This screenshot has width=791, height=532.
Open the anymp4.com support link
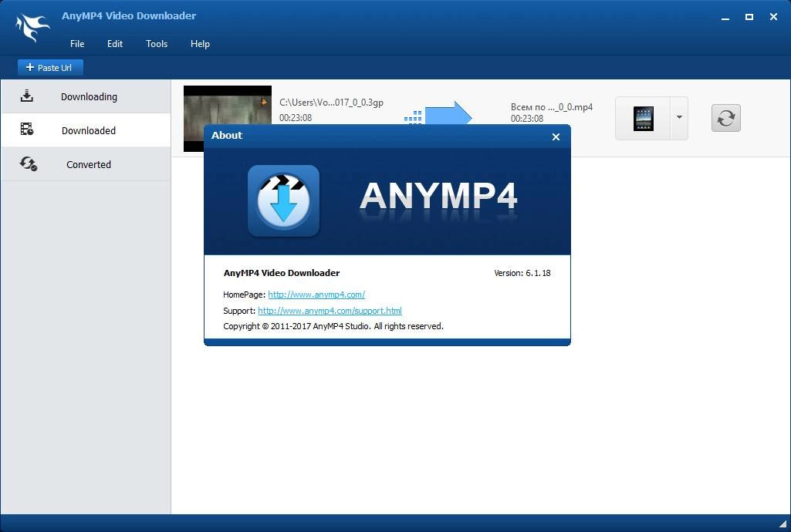[330, 310]
